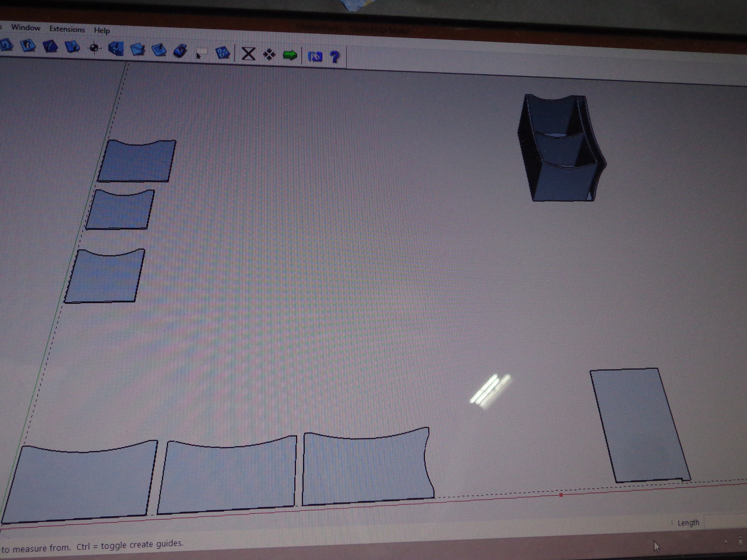Select the numbered 1-2-3 tiles icon
Viewport: 747px width, 560px height.
[x=222, y=53]
